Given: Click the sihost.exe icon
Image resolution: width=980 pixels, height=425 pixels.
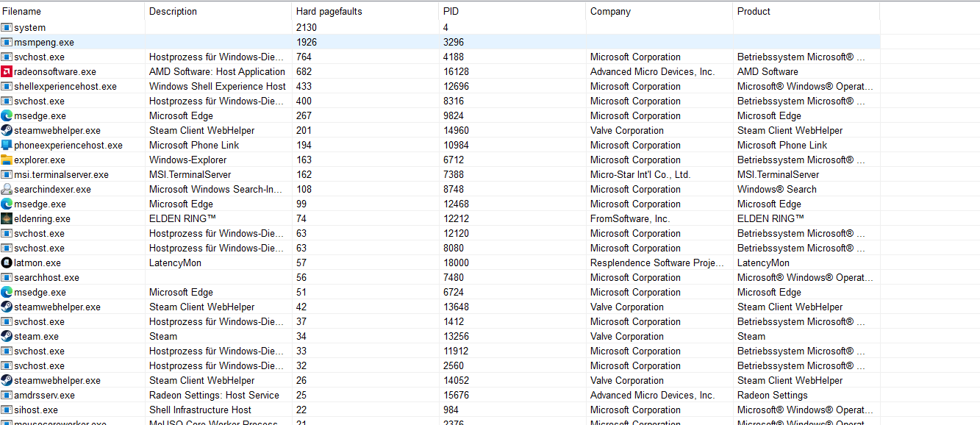Looking at the screenshot, I should [x=7, y=410].
